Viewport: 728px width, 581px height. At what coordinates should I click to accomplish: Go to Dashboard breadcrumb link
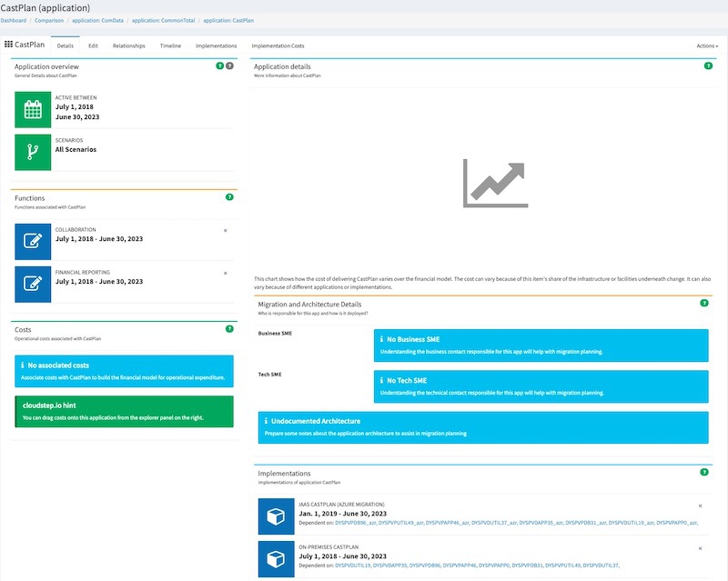14,20
